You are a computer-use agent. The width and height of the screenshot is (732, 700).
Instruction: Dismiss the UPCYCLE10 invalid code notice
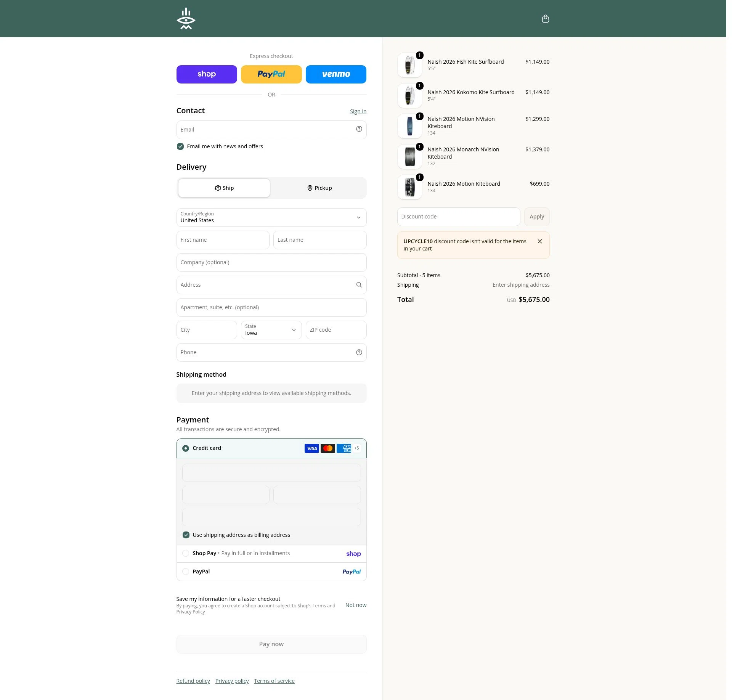click(x=540, y=241)
